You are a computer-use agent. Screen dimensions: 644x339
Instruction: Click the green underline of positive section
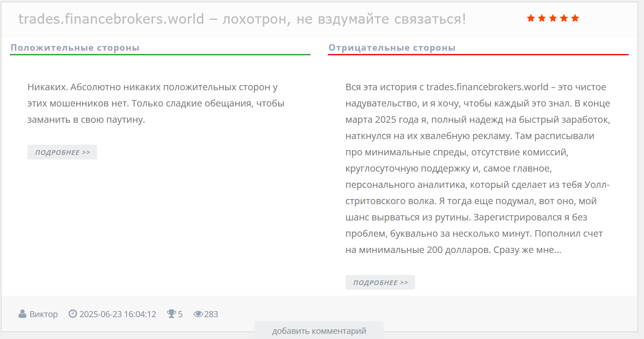click(160, 54)
